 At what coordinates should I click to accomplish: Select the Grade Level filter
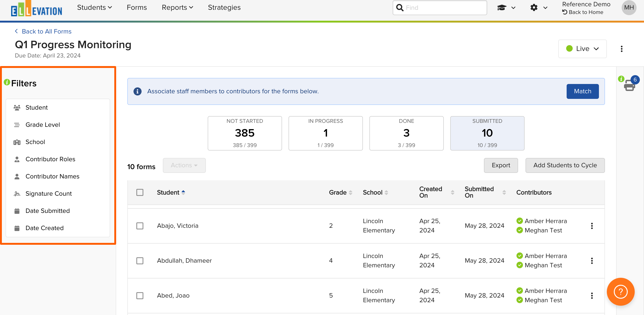click(x=58, y=125)
